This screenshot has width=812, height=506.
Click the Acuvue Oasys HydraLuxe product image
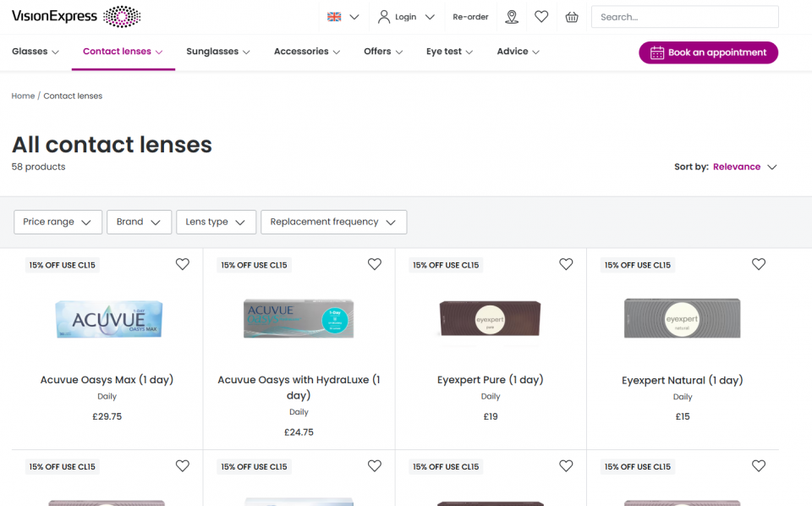point(299,318)
